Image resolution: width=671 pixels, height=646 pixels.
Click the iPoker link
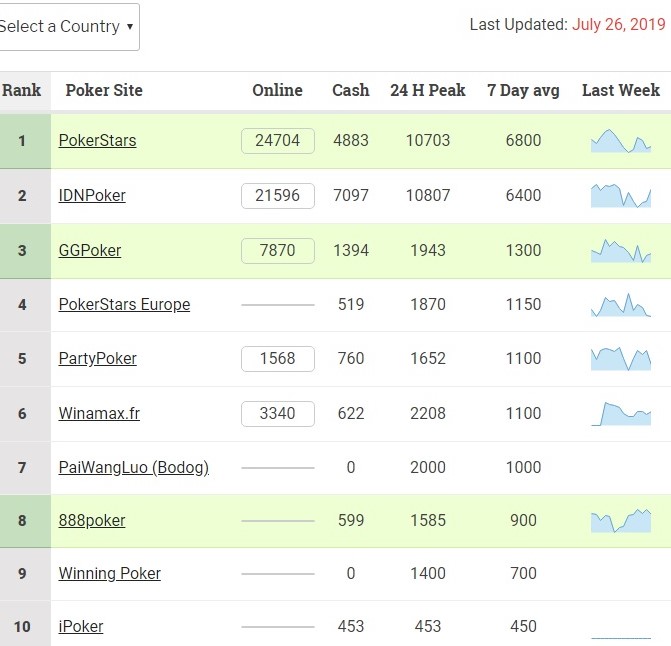coord(80,627)
